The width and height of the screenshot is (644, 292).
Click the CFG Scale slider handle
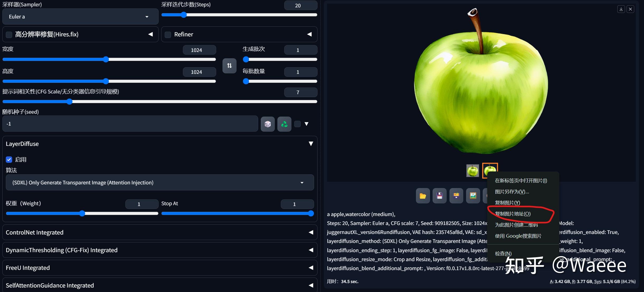coord(69,102)
